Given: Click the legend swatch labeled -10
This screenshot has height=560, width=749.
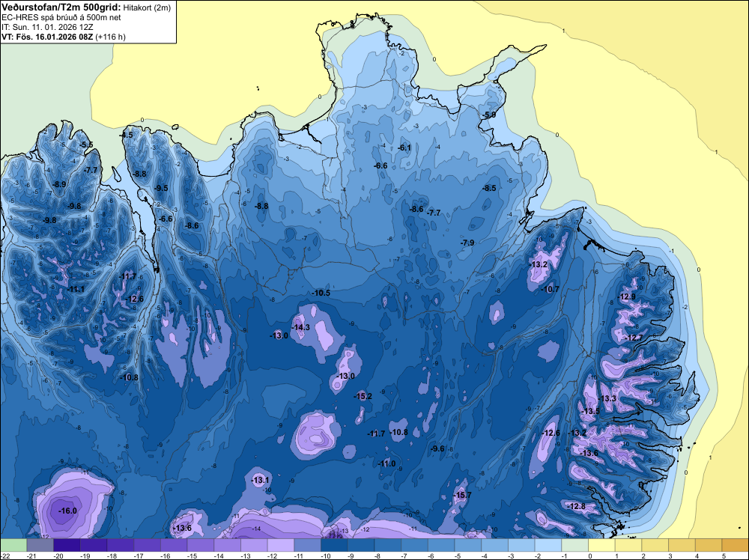Looking at the screenshot, I should (334, 545).
